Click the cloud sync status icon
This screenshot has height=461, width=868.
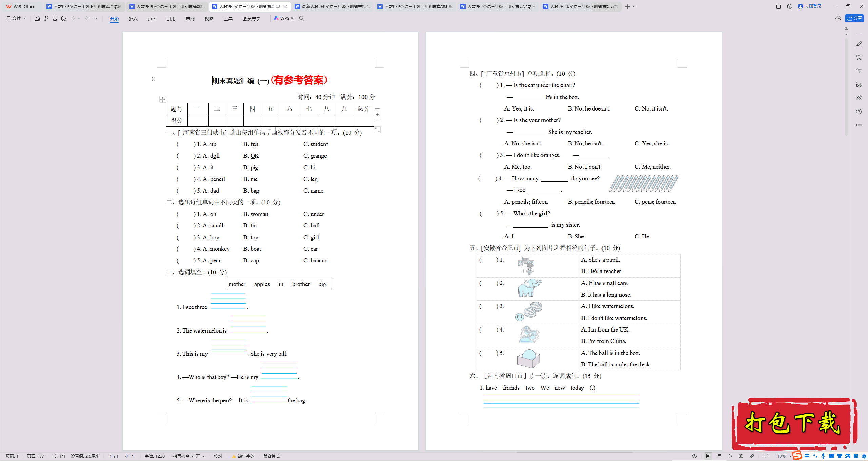coord(838,18)
